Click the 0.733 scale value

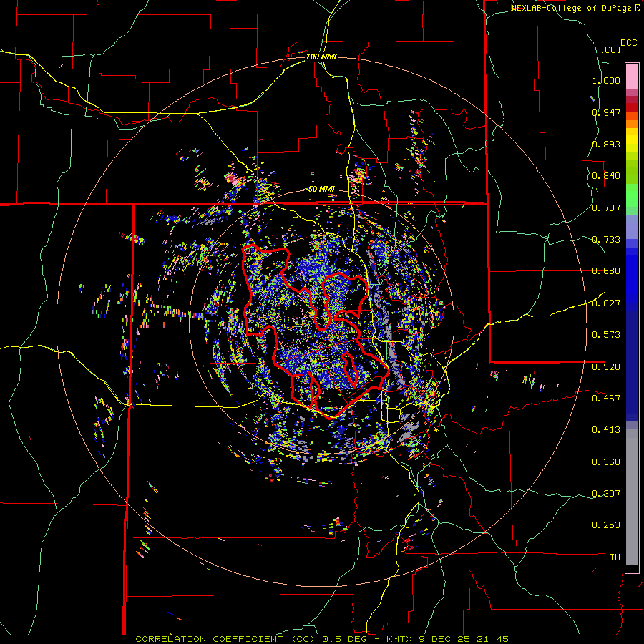(x=606, y=240)
